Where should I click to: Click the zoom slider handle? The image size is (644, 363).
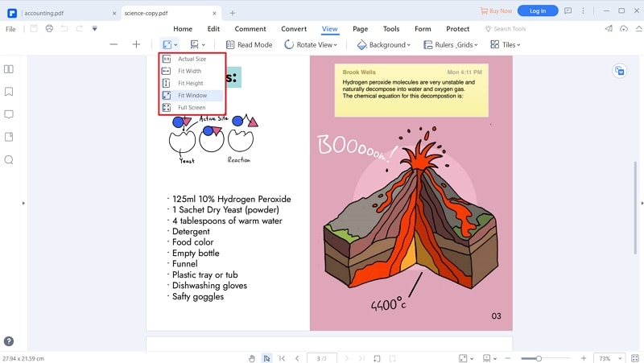[x=539, y=358]
